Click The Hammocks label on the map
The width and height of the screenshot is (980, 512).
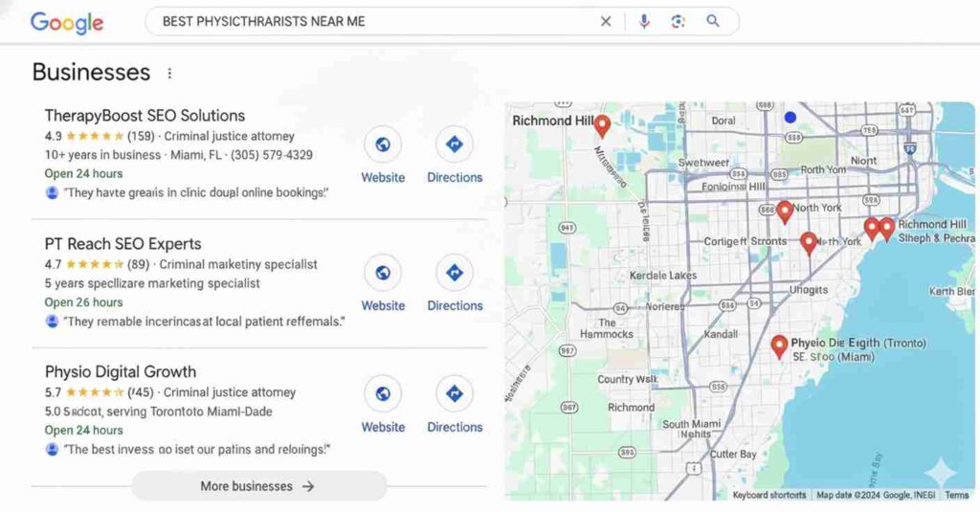(606, 329)
